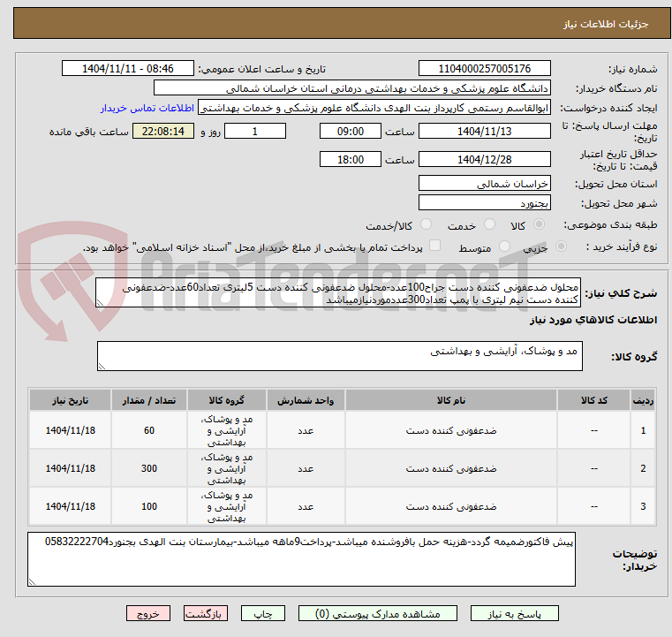This screenshot has height=637, width=672.
Task: Click quantity 100 in row 3
Action: [148, 506]
